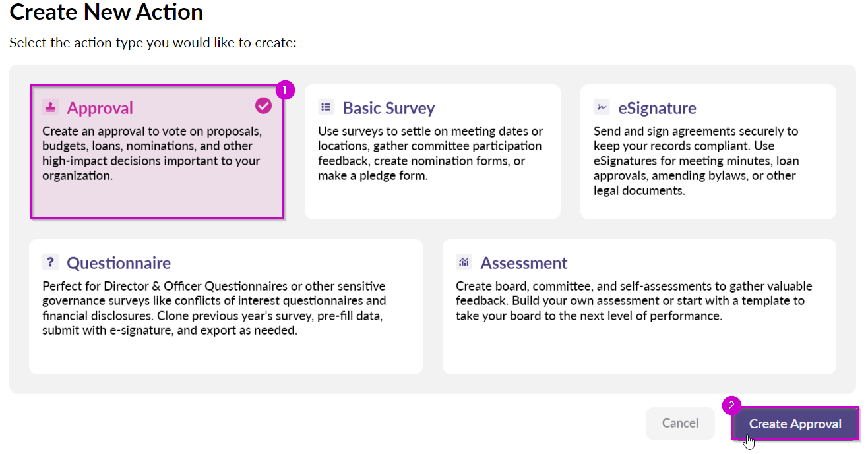Image resolution: width=868 pixels, height=454 pixels.
Task: Click the Approval card description text
Action: coord(152,154)
